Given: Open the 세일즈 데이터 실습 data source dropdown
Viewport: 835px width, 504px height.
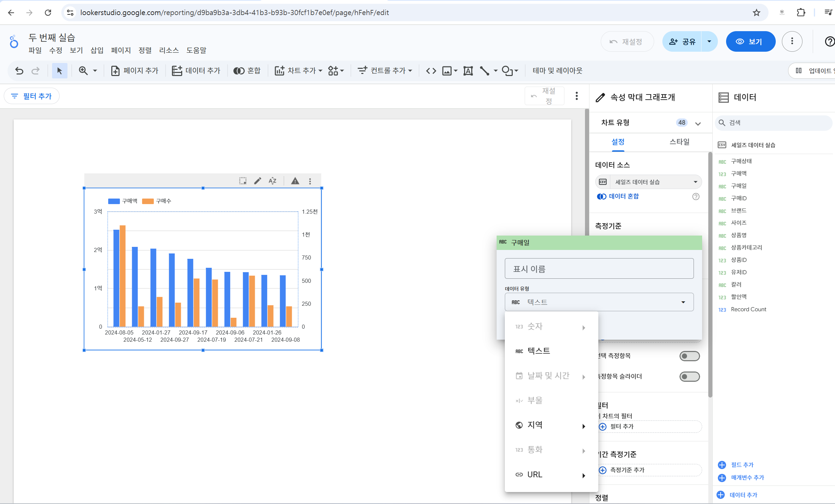Looking at the screenshot, I should point(648,182).
